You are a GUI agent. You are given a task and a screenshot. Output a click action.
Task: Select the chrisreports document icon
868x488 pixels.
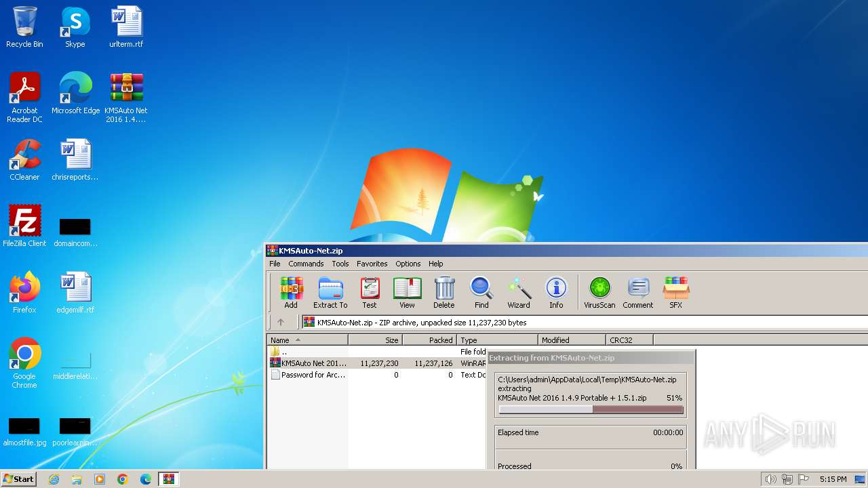[x=75, y=161]
